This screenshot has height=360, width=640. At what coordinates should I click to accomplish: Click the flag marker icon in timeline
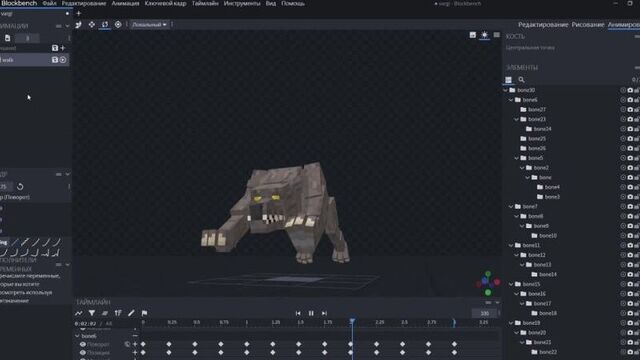pyautogui.click(x=144, y=313)
